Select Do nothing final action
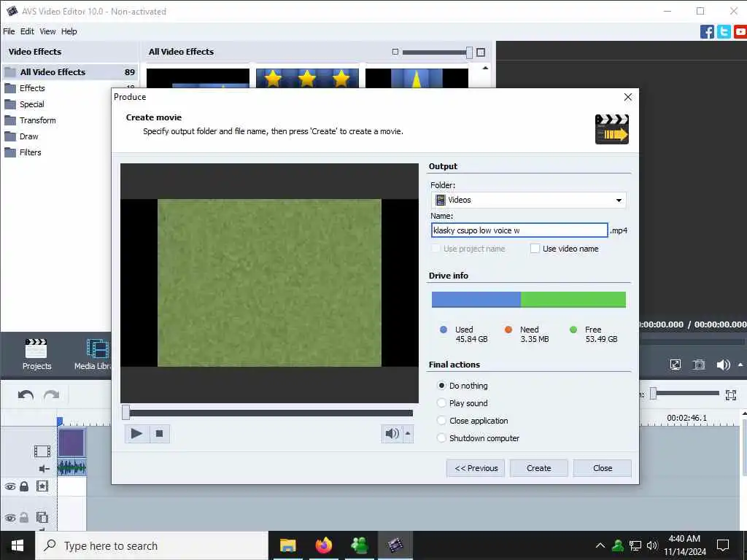The image size is (747, 560). pos(441,386)
